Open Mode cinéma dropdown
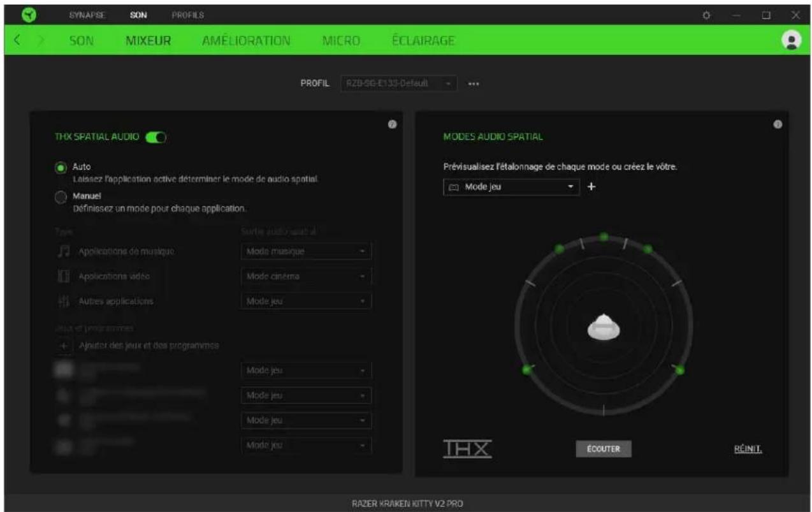 pos(306,276)
